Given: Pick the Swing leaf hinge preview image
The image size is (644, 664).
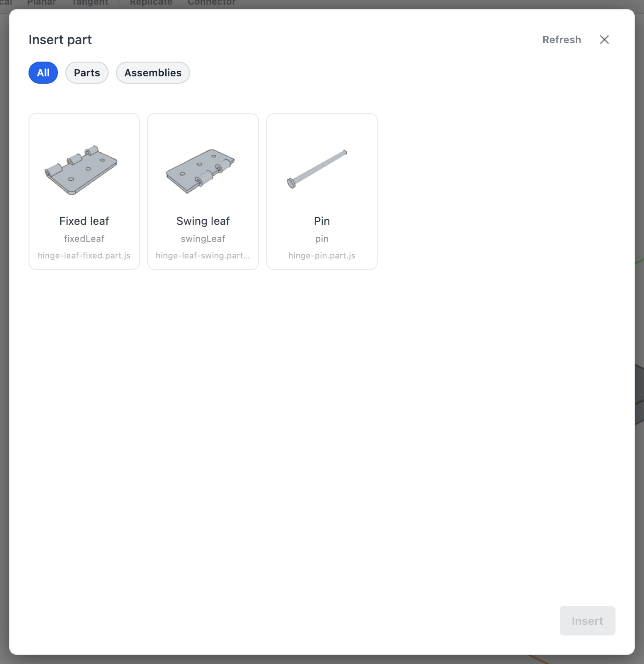Looking at the screenshot, I should [200, 171].
